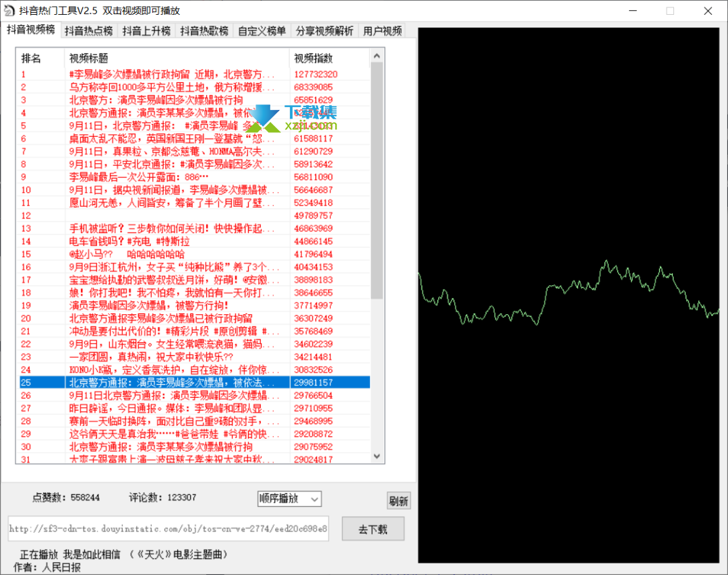Click the app icon in title bar
This screenshot has width=728, height=575.
pos(9,11)
